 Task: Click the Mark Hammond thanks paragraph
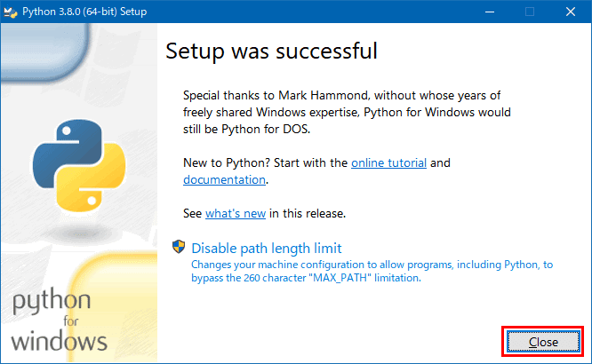pyautogui.click(x=347, y=113)
